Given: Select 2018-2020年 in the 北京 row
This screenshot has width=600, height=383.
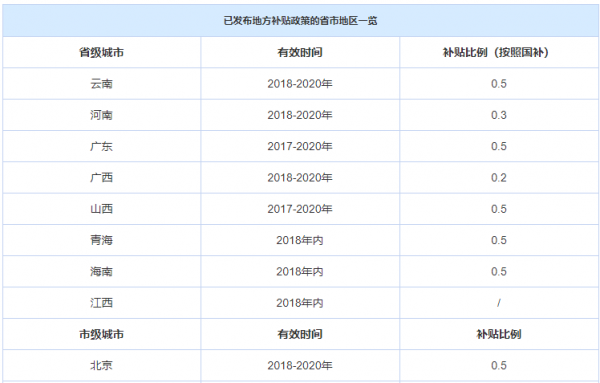Looking at the screenshot, I should click(300, 366).
